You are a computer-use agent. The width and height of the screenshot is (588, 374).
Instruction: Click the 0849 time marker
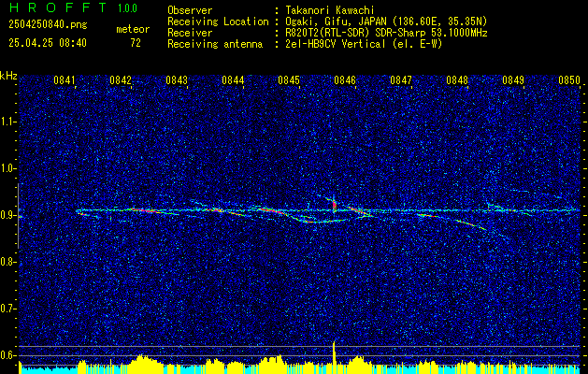click(513, 80)
